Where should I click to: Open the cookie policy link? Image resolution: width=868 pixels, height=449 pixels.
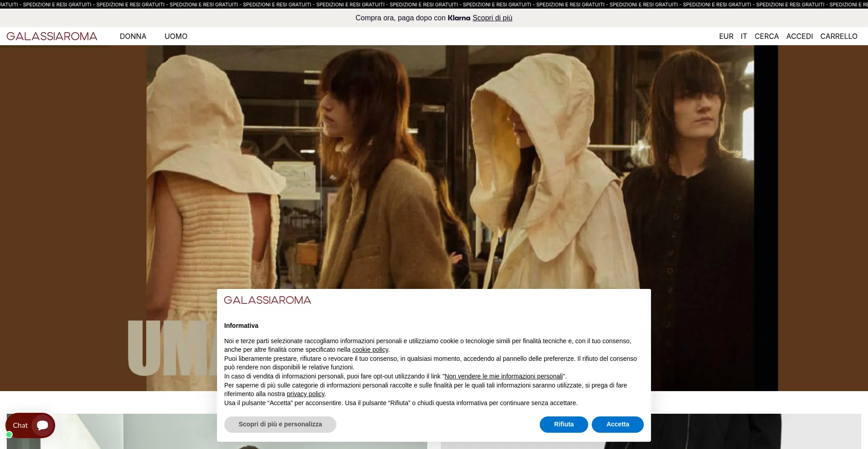(370, 350)
